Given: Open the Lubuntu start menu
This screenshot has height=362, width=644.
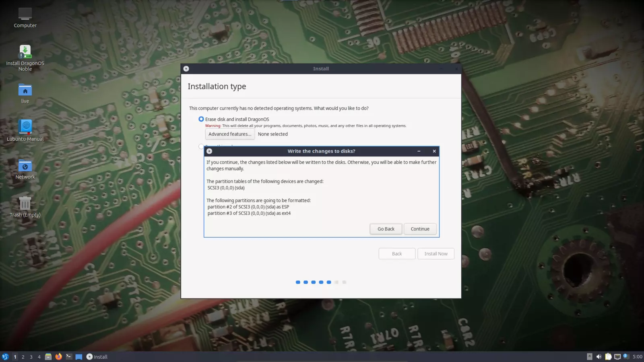Looking at the screenshot, I should (x=5, y=357).
